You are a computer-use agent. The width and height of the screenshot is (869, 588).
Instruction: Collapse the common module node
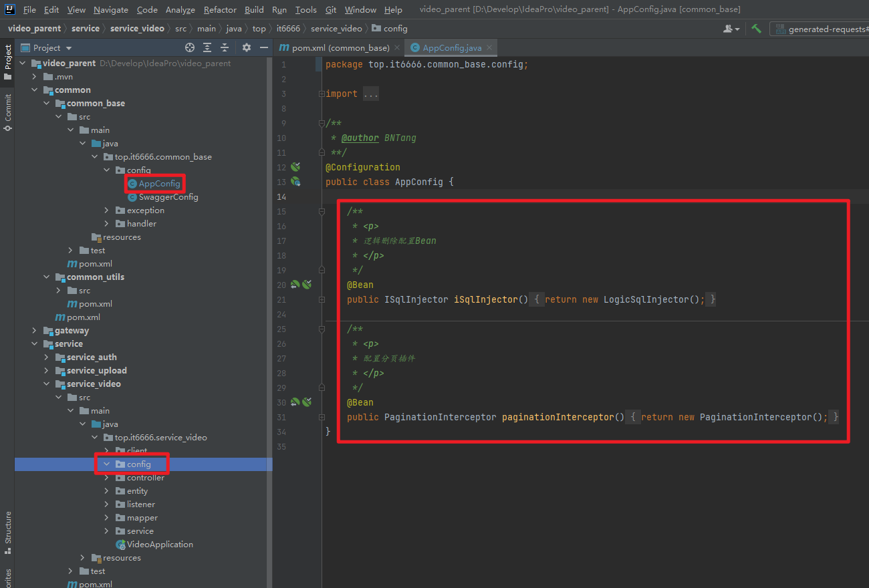(x=34, y=90)
